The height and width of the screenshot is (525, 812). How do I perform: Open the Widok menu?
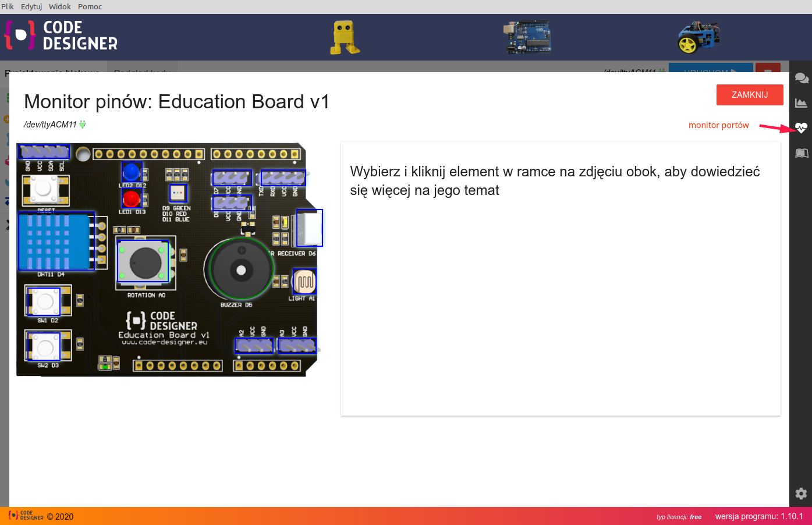60,6
